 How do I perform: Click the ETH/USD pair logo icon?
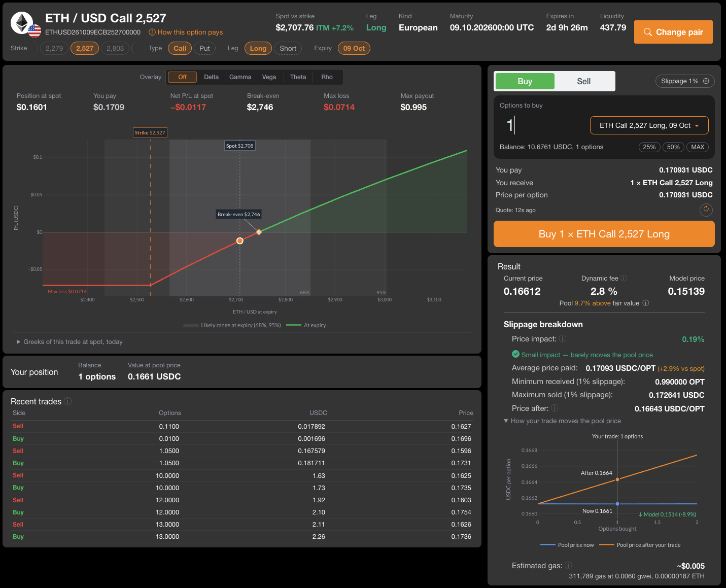tap(25, 24)
